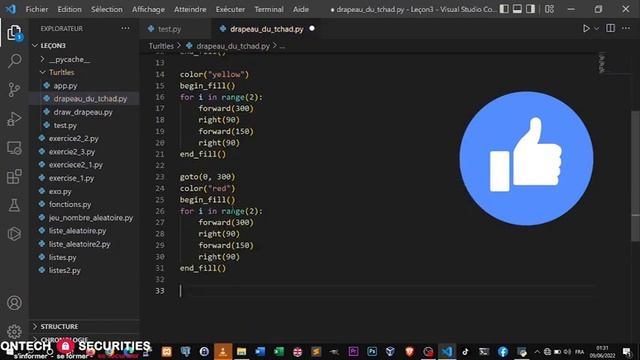The height and width of the screenshot is (360, 640).
Task: Open the Extensions view icon
Action: coord(14,177)
